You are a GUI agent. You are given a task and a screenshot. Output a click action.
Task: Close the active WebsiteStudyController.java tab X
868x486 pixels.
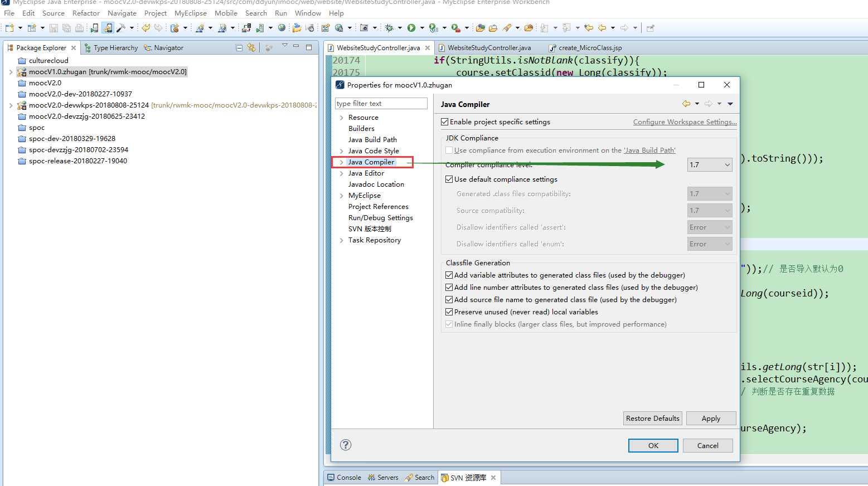(x=428, y=48)
